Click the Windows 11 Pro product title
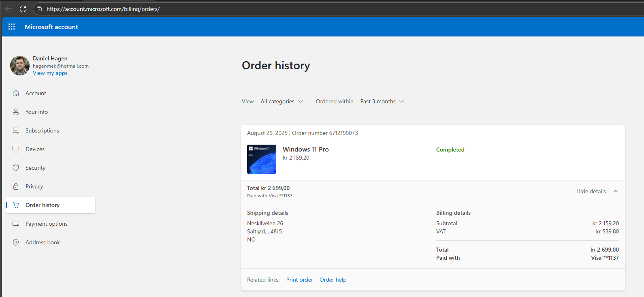 pos(306,150)
